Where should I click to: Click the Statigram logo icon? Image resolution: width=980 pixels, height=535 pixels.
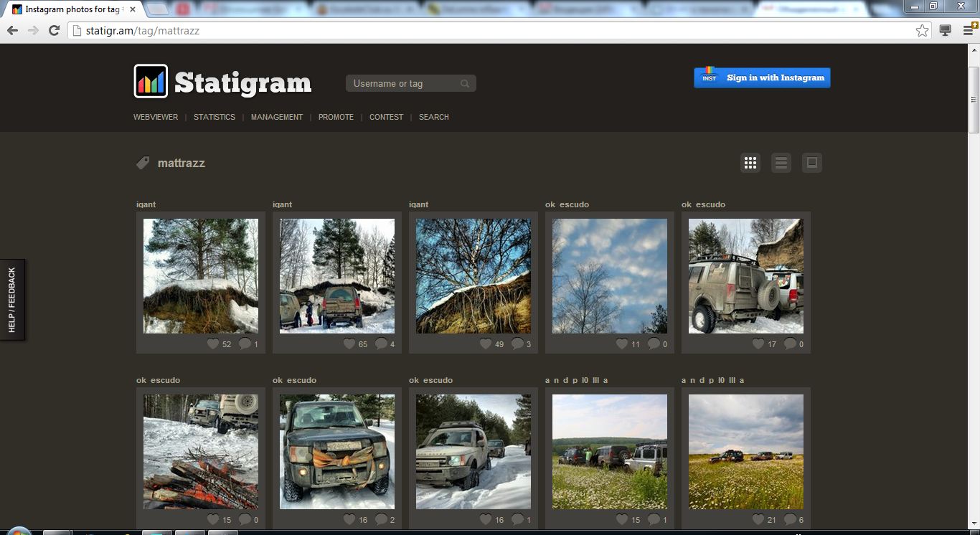point(151,81)
